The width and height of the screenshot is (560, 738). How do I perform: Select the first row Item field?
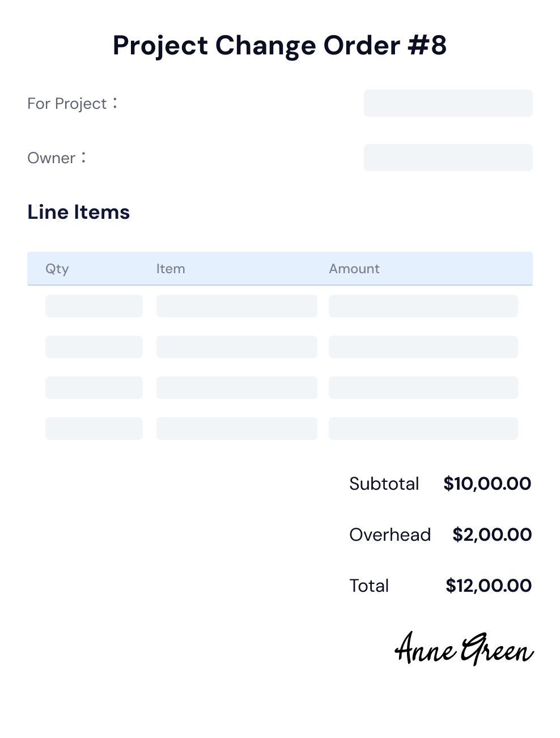(x=237, y=306)
